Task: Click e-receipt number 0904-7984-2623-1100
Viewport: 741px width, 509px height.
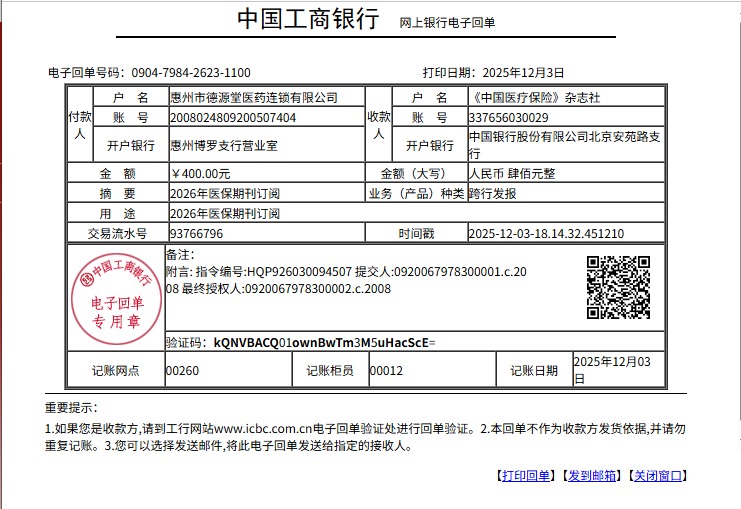Action: click(x=190, y=73)
